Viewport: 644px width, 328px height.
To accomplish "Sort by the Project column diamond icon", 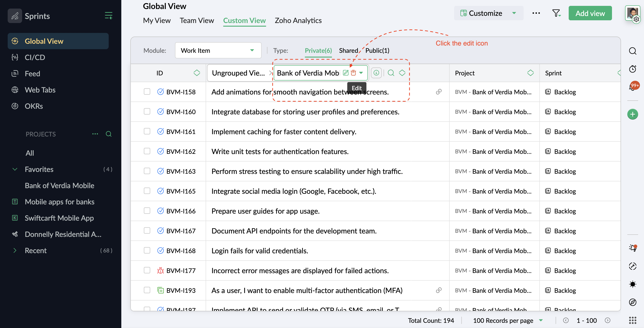I will (x=531, y=73).
